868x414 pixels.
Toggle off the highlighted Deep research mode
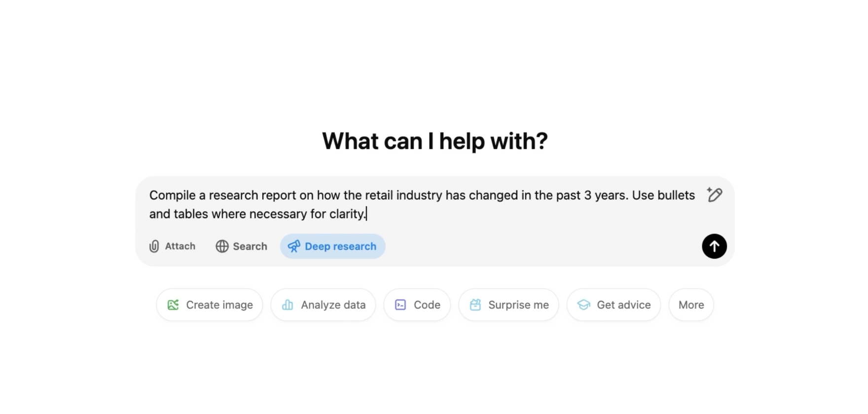point(333,246)
